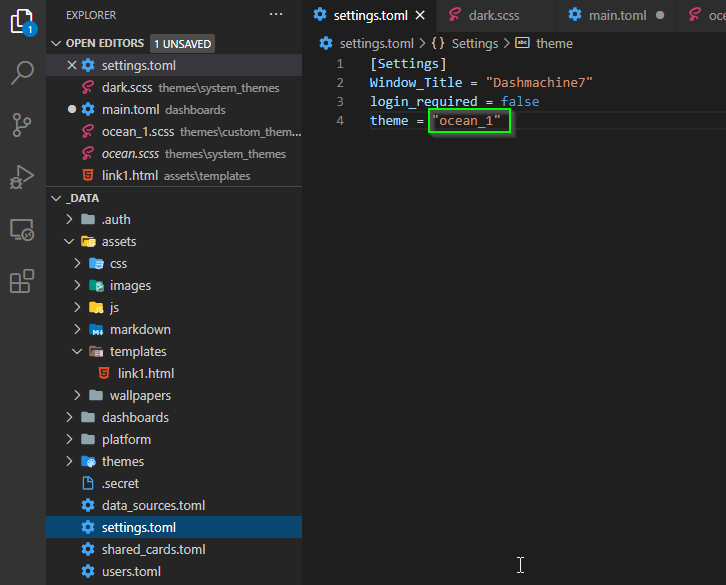Collapse the assets folder
726x585 pixels.
pyautogui.click(x=69, y=241)
